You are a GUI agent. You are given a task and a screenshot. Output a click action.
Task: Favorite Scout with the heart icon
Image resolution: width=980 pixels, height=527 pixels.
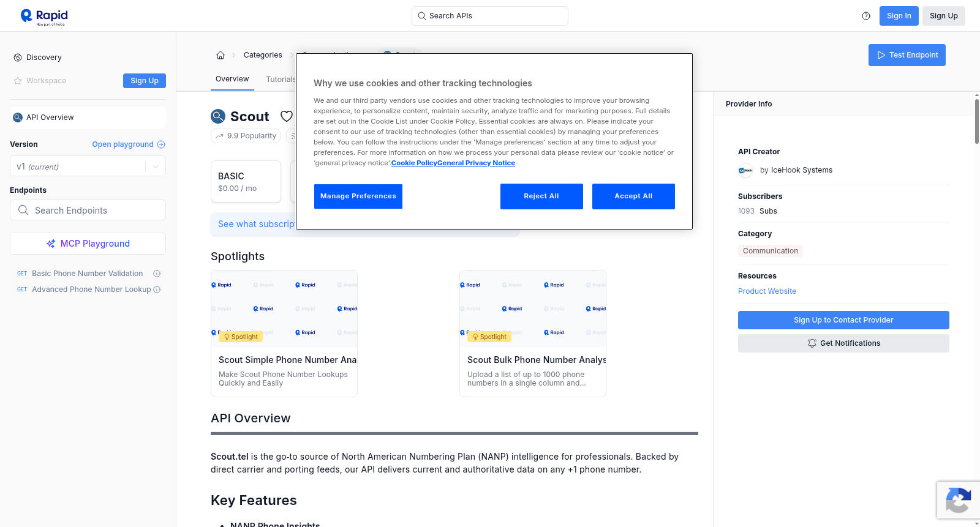(287, 116)
